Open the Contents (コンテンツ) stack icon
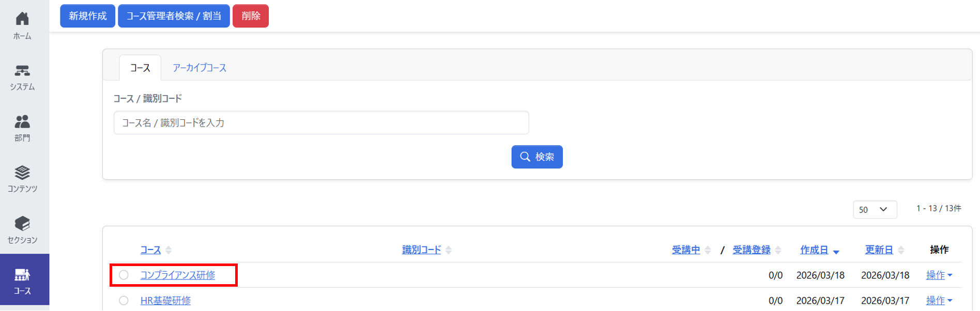This screenshot has height=311, width=980. click(x=22, y=173)
